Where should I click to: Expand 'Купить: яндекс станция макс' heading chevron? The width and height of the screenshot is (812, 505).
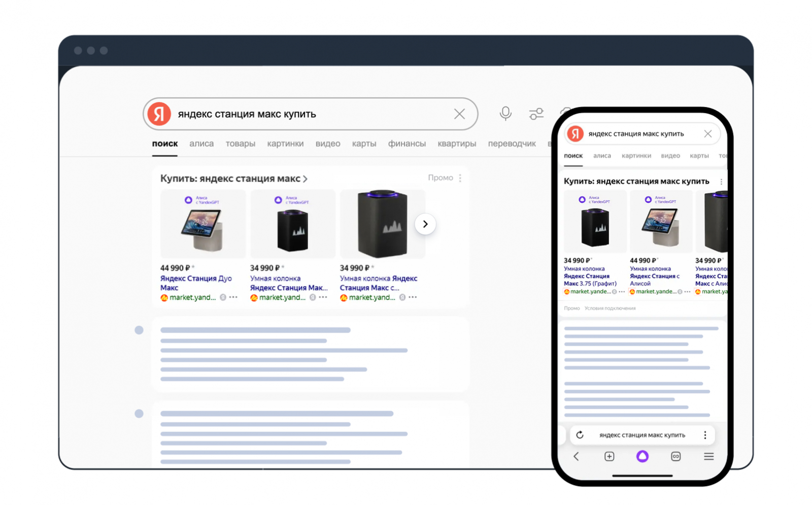pyautogui.click(x=305, y=179)
